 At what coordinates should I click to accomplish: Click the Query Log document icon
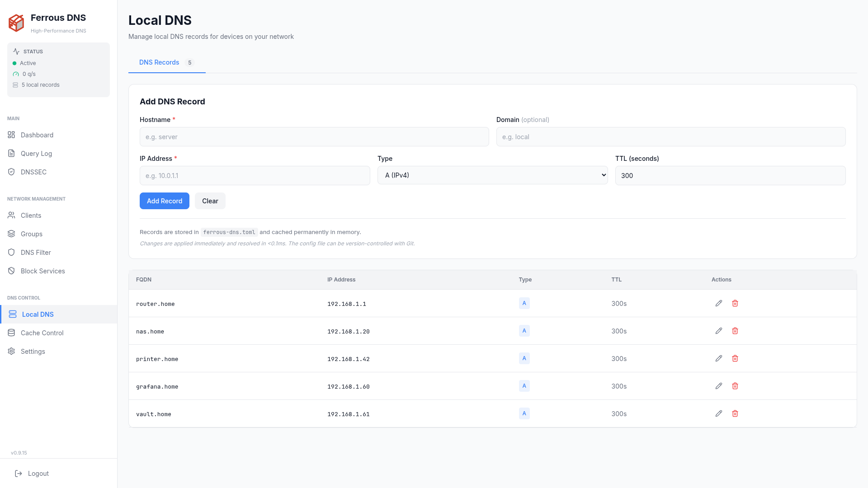11,153
